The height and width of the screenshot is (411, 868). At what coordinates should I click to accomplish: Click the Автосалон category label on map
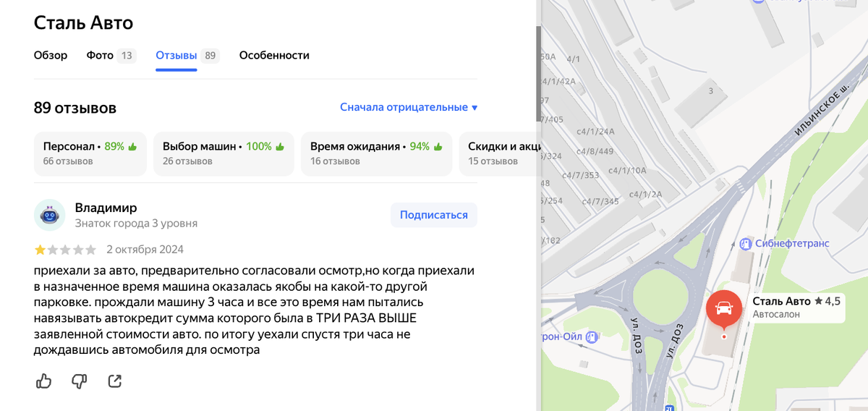[x=775, y=315]
